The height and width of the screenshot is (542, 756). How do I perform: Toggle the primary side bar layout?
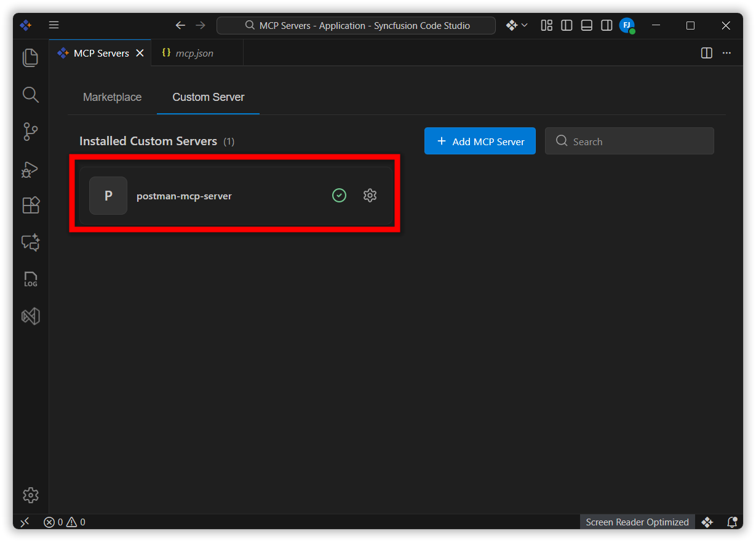pos(567,25)
